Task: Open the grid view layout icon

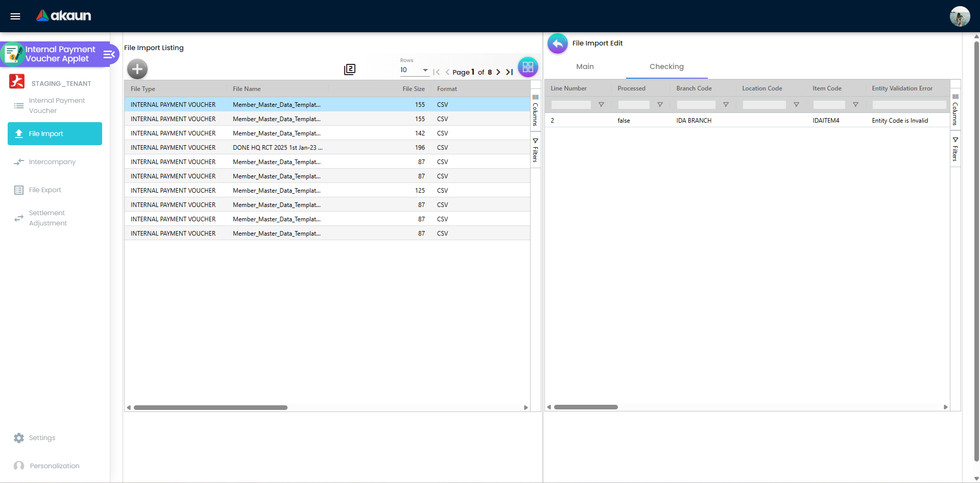Action: 528,66
